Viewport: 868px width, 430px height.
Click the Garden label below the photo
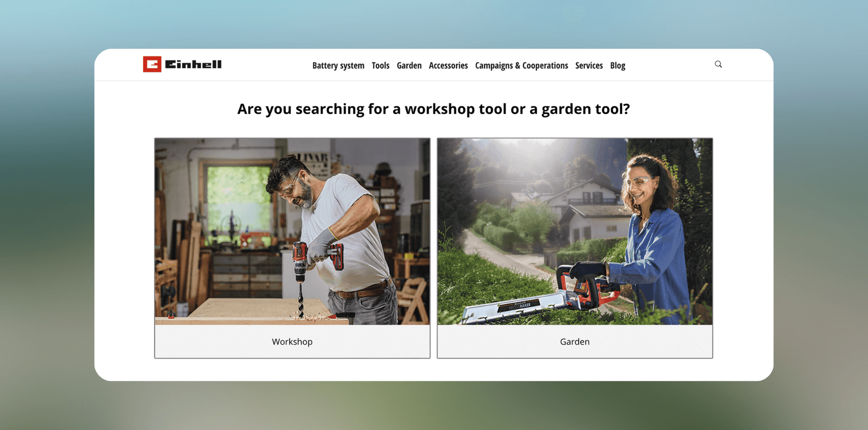575,342
